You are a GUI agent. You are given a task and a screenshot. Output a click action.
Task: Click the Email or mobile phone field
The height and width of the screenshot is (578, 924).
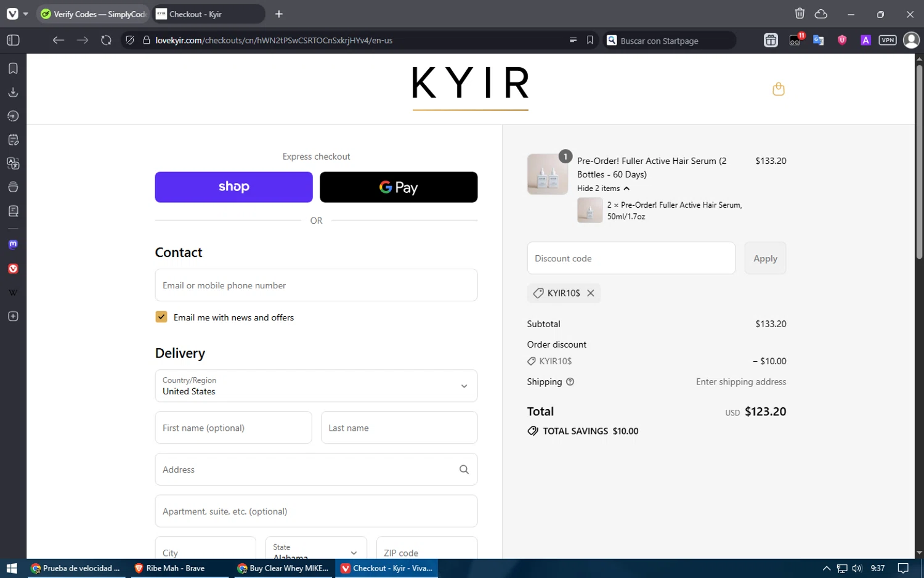pos(316,285)
